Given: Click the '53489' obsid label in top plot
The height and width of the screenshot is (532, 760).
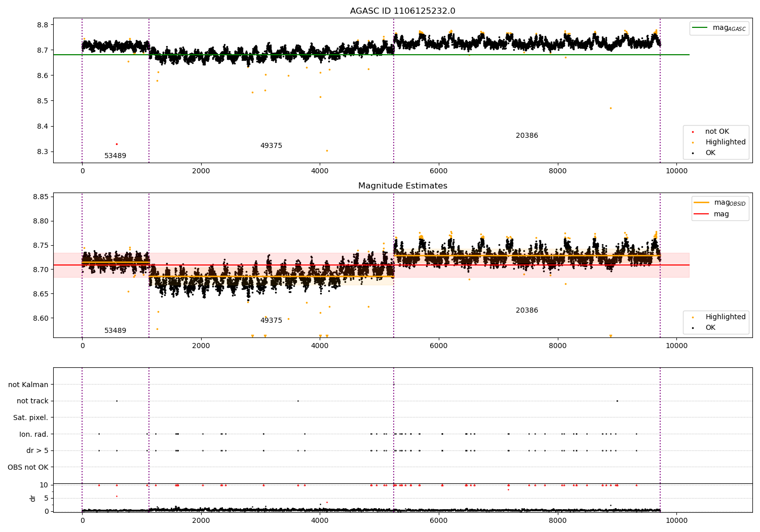Looking at the screenshot, I should tap(116, 156).
